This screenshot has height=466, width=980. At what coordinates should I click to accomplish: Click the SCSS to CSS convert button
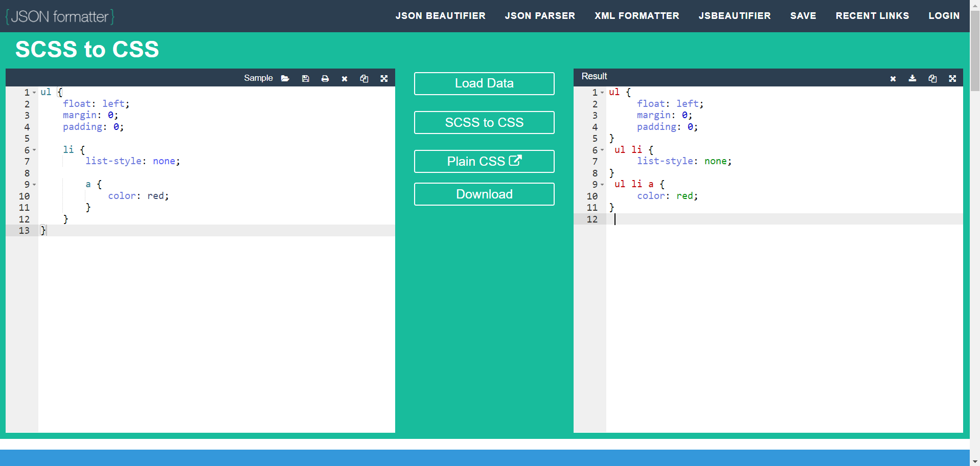click(x=484, y=123)
